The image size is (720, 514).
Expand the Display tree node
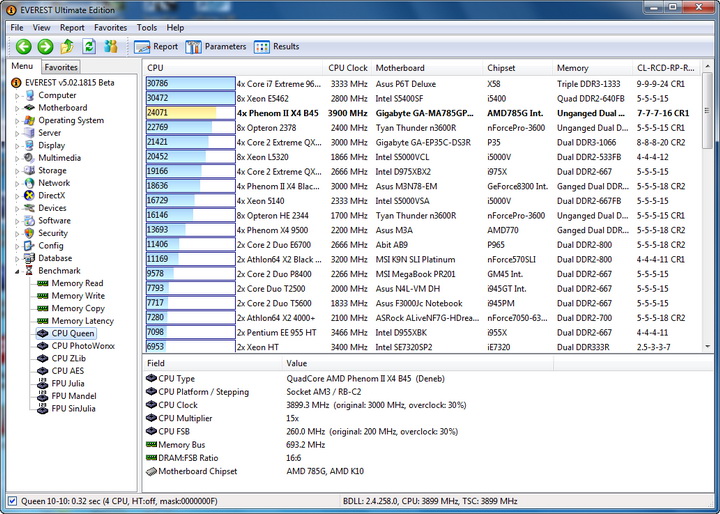17,146
